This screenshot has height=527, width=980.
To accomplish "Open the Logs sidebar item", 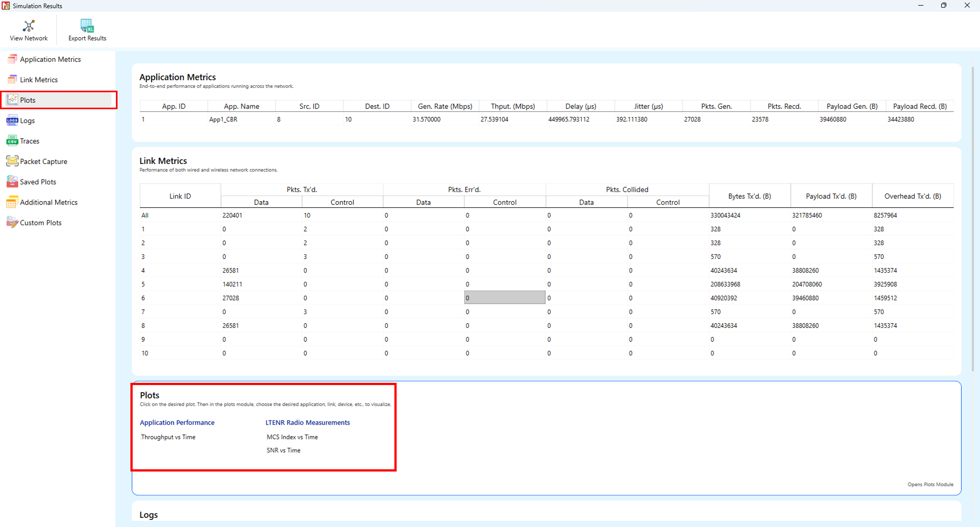I will tap(27, 121).
